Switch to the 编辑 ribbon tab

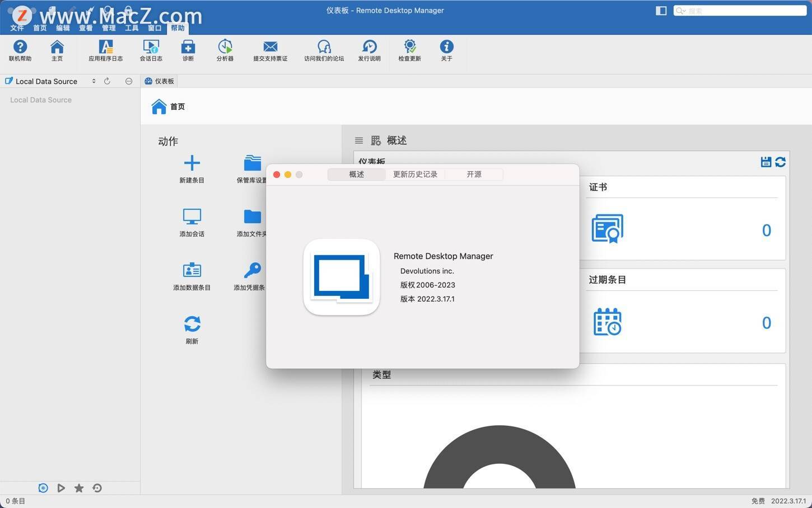click(63, 28)
